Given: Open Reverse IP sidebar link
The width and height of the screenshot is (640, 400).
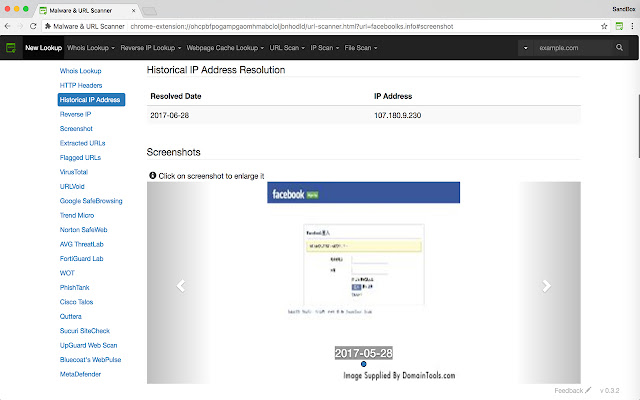Looking at the screenshot, I should (x=76, y=114).
